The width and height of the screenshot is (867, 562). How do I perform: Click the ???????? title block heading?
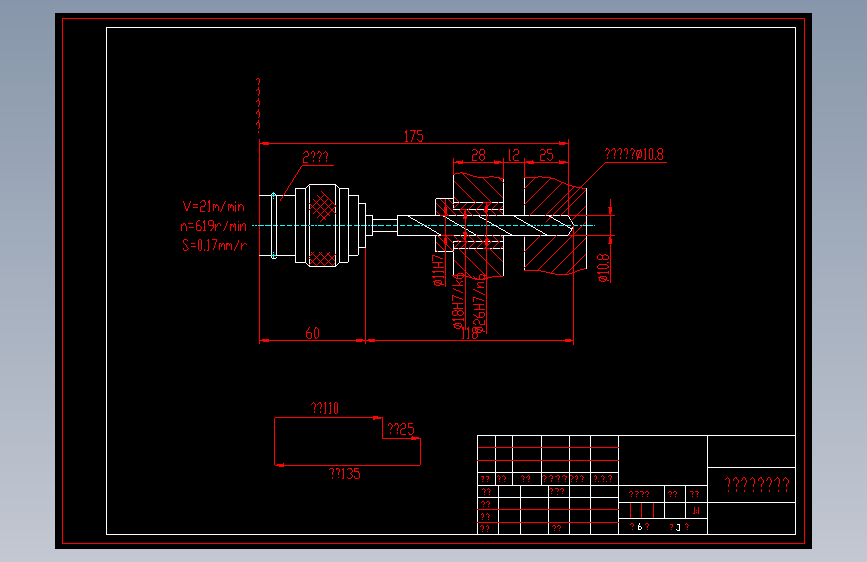tap(757, 485)
